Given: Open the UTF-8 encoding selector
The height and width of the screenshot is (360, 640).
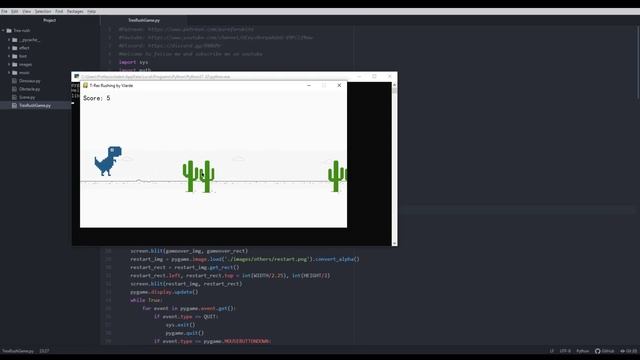Looking at the screenshot, I should click(565, 351).
